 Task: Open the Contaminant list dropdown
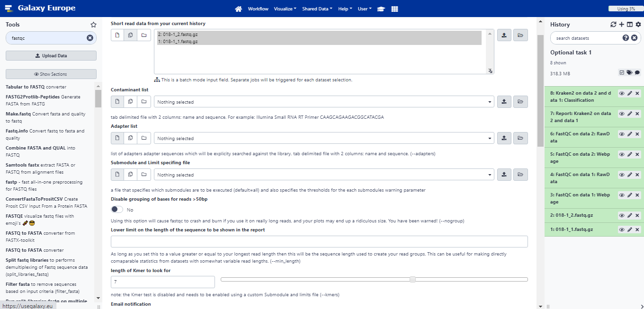point(324,102)
